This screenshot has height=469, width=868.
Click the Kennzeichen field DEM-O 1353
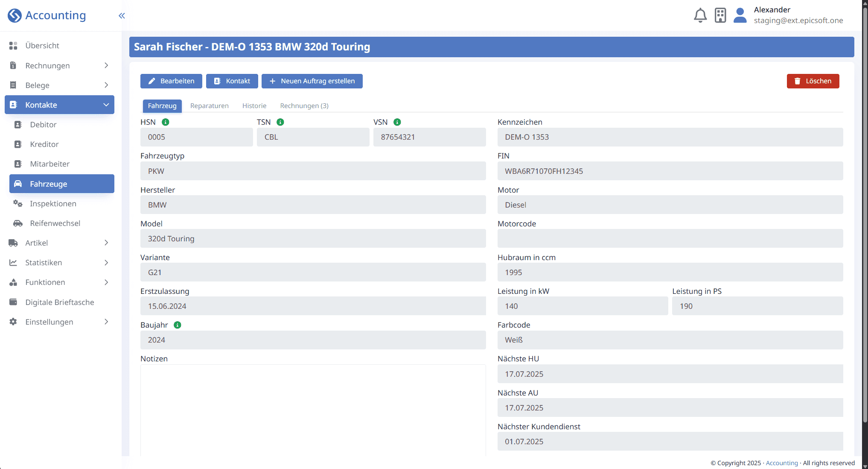(x=670, y=137)
